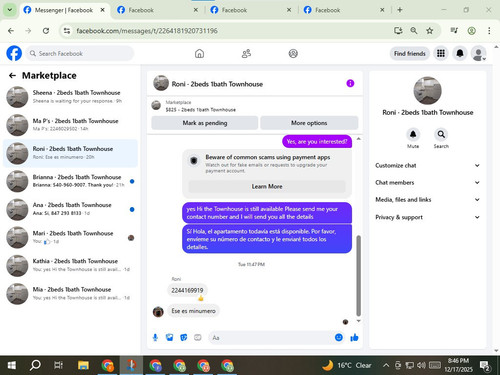Image resolution: width=500 pixels, height=375 pixels.
Task: Click browser back arrow
Action: pyautogui.click(x=11, y=31)
